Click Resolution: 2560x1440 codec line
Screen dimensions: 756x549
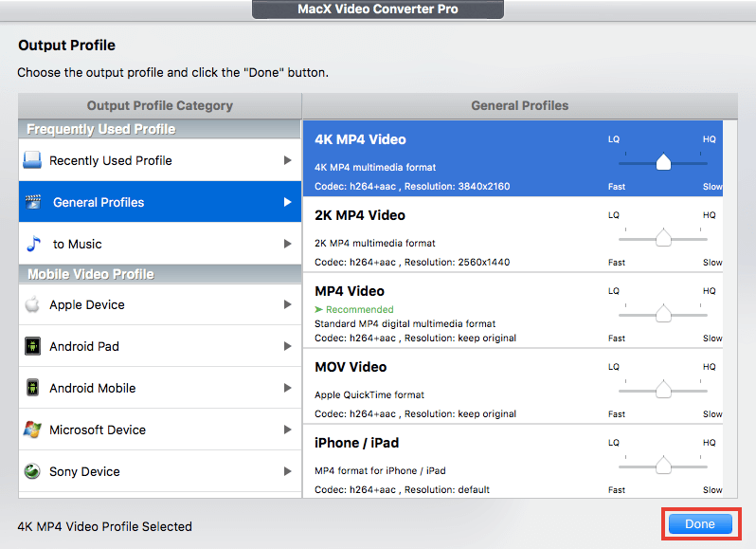pos(412,262)
